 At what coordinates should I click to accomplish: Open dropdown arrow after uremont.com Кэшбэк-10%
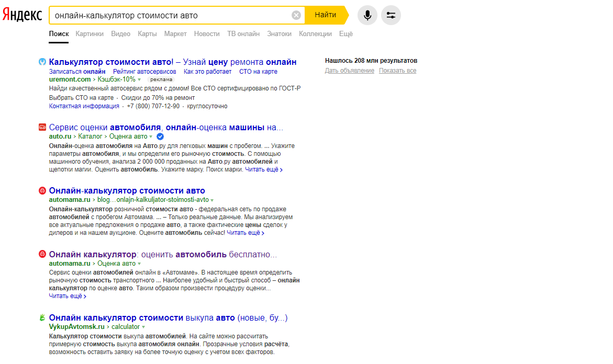[x=139, y=79]
